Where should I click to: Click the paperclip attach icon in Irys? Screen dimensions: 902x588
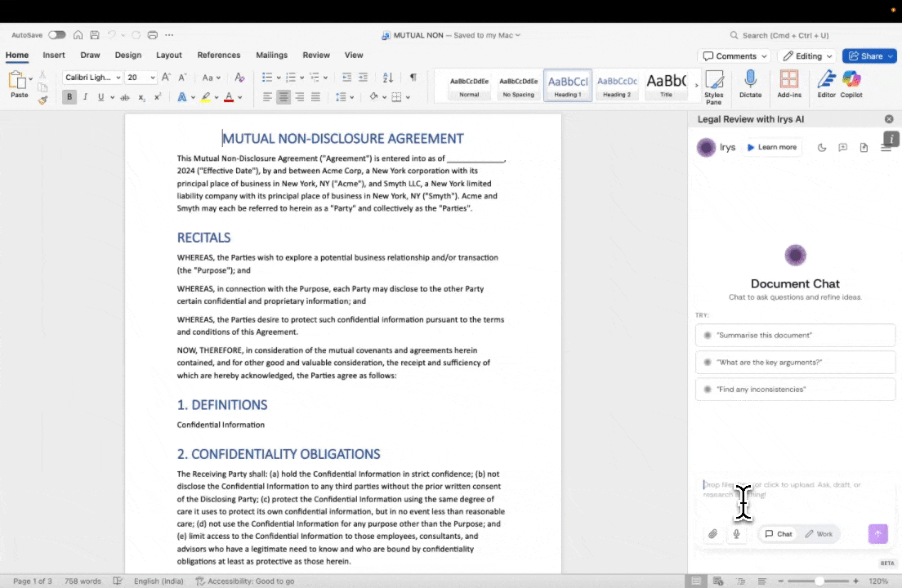coord(712,534)
